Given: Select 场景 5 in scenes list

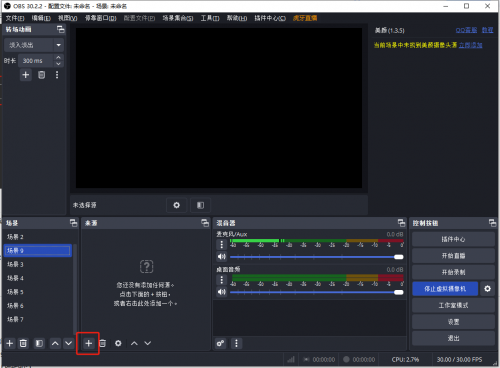Looking at the screenshot, I should click(38, 292).
